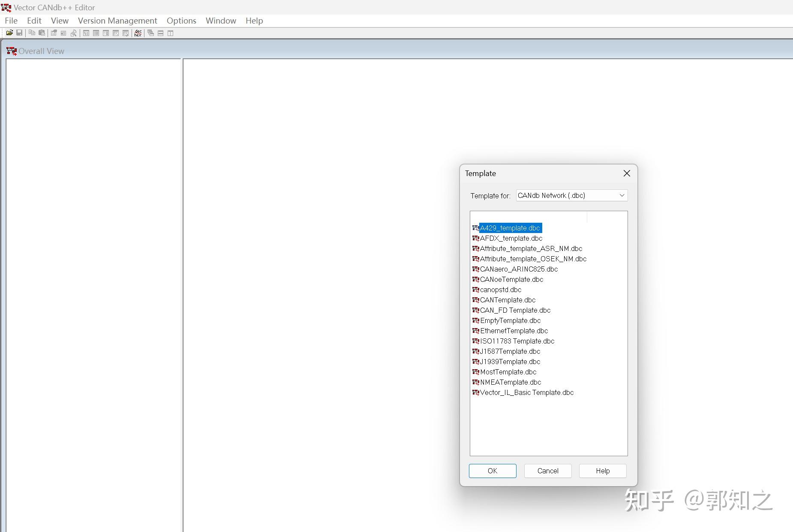793x532 pixels.
Task: Open the Help menu
Action: [254, 21]
